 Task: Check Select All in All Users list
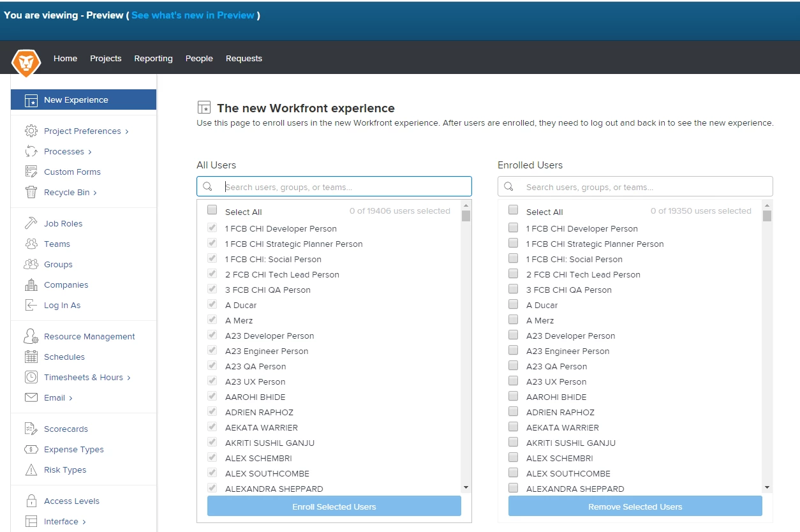click(212, 210)
